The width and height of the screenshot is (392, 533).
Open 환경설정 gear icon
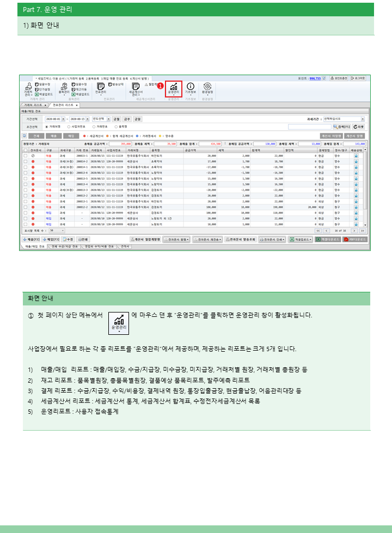tap(207, 89)
